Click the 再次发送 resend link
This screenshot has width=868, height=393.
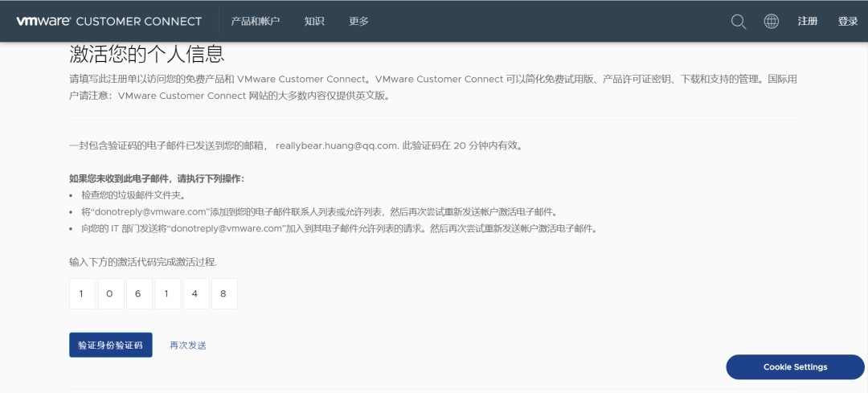point(188,346)
